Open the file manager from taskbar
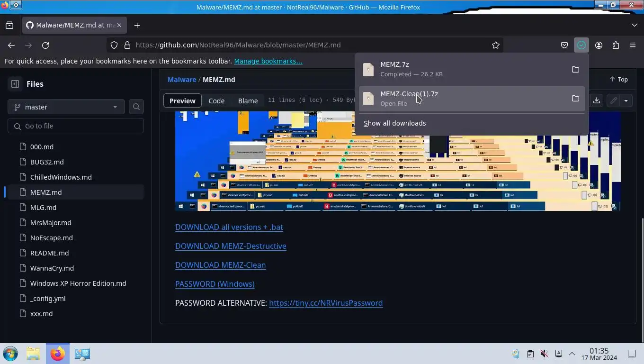This screenshot has width=644, height=364. pyautogui.click(x=33, y=354)
